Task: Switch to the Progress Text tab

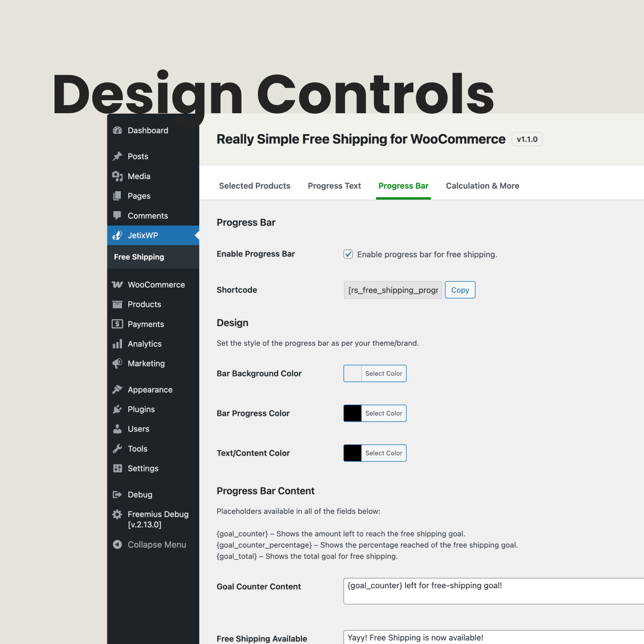Action: click(x=334, y=186)
